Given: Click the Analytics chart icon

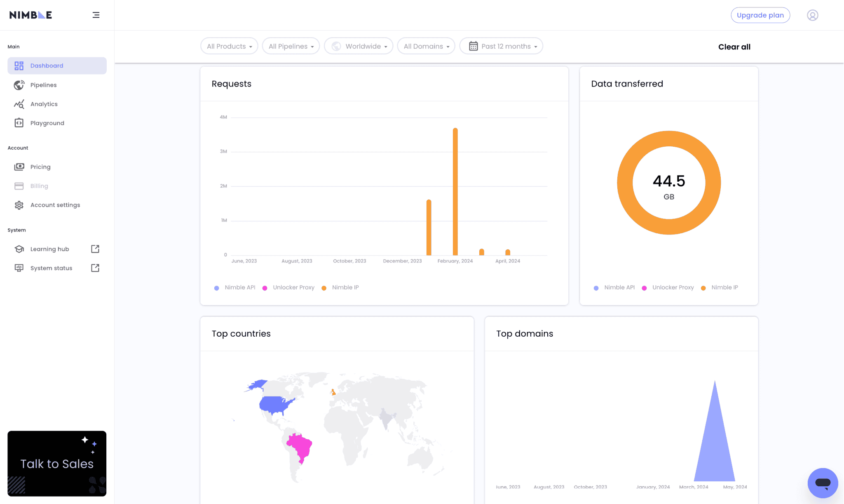Looking at the screenshot, I should click(x=19, y=104).
